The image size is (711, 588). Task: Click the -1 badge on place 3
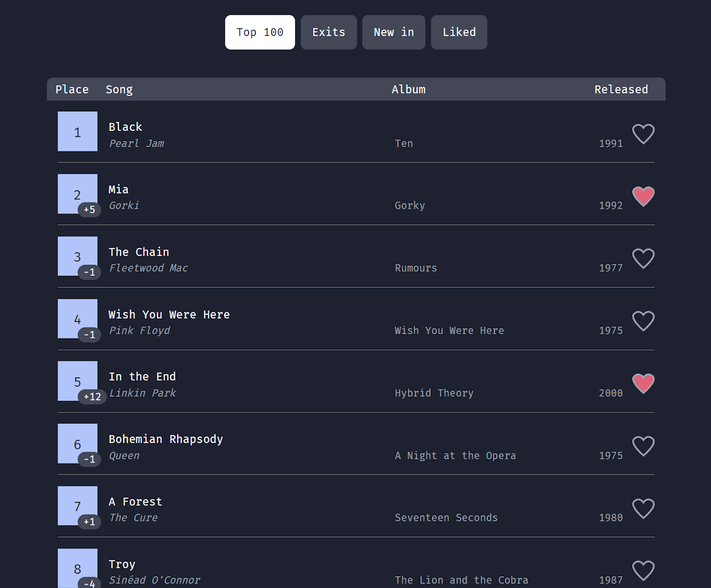click(89, 272)
